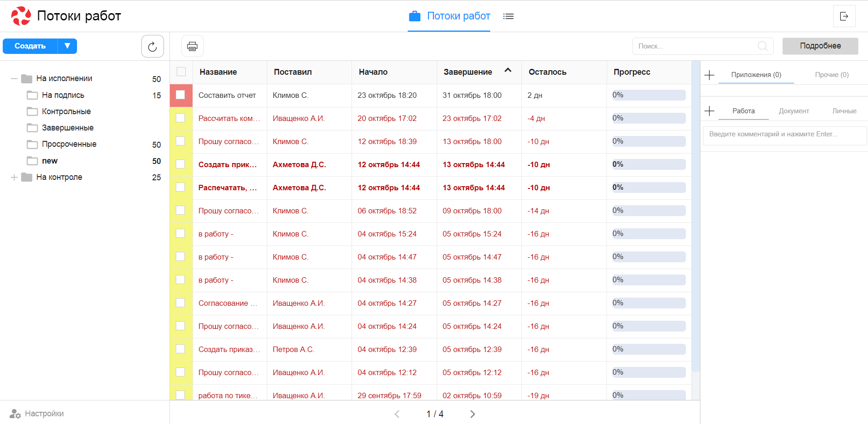
Task: Click the folder icon for Контрольные
Action: coord(32,111)
